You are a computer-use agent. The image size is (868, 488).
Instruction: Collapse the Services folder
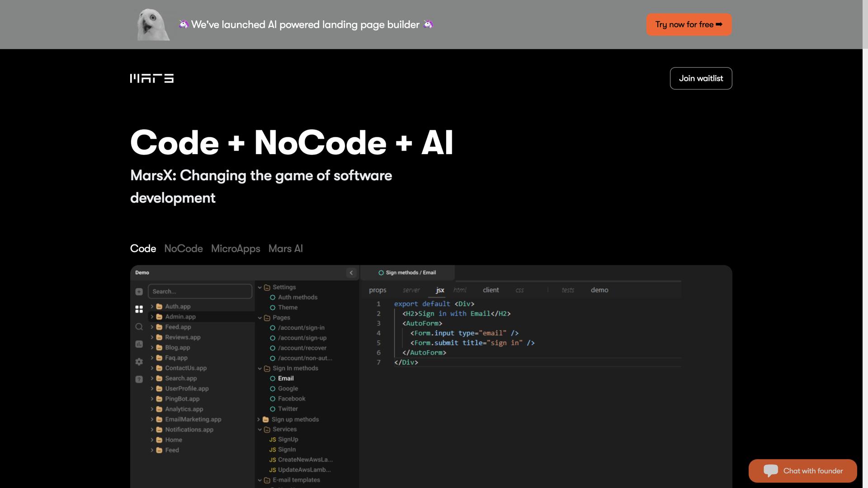pyautogui.click(x=260, y=429)
